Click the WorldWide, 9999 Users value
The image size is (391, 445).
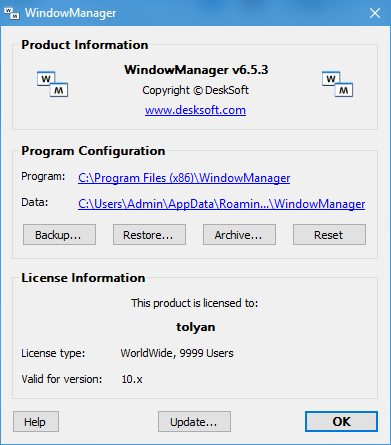(x=177, y=353)
